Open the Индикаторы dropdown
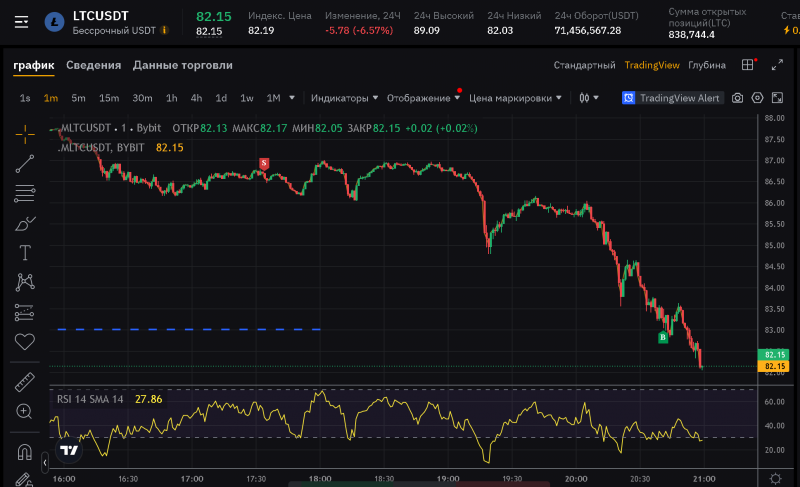 (344, 98)
